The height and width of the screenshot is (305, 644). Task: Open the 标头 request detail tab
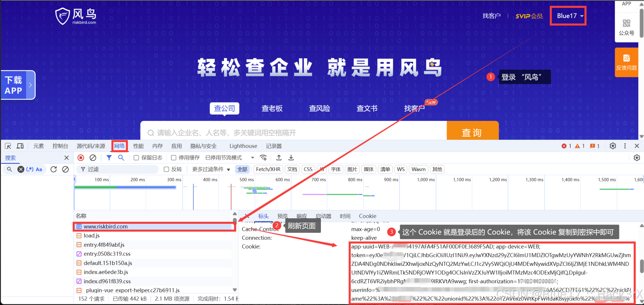tap(263, 216)
